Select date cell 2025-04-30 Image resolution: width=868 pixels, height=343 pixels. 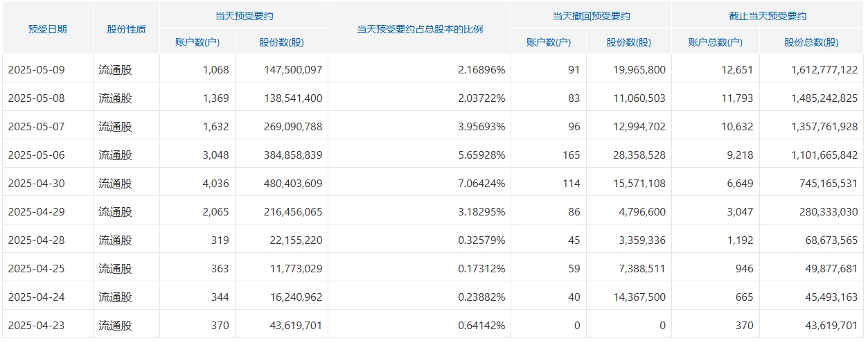[x=36, y=184]
